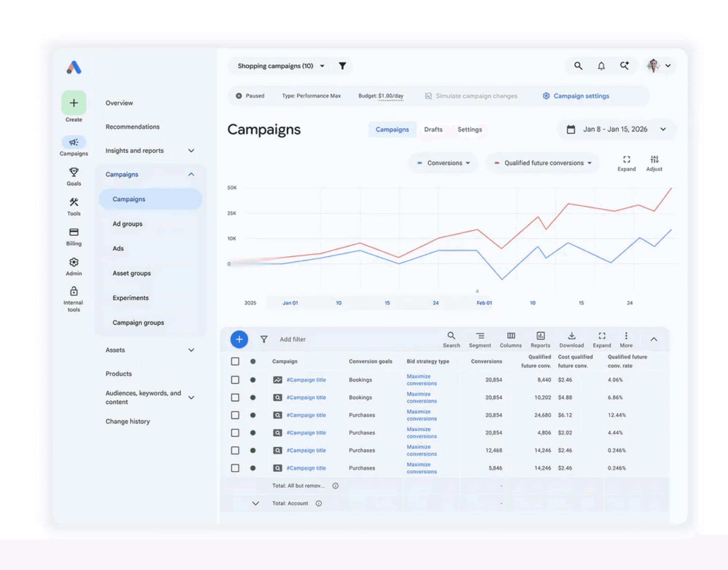Check the row with 4,806 qualified conversions
This screenshot has width=728, height=570.
pos(235,433)
